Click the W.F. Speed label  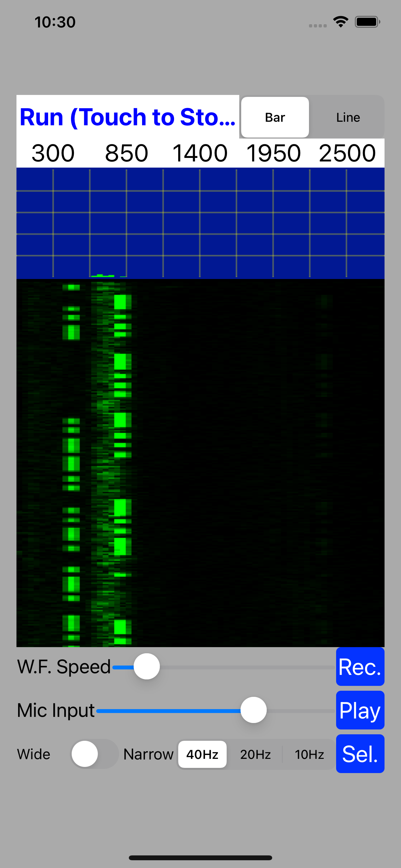point(64,666)
